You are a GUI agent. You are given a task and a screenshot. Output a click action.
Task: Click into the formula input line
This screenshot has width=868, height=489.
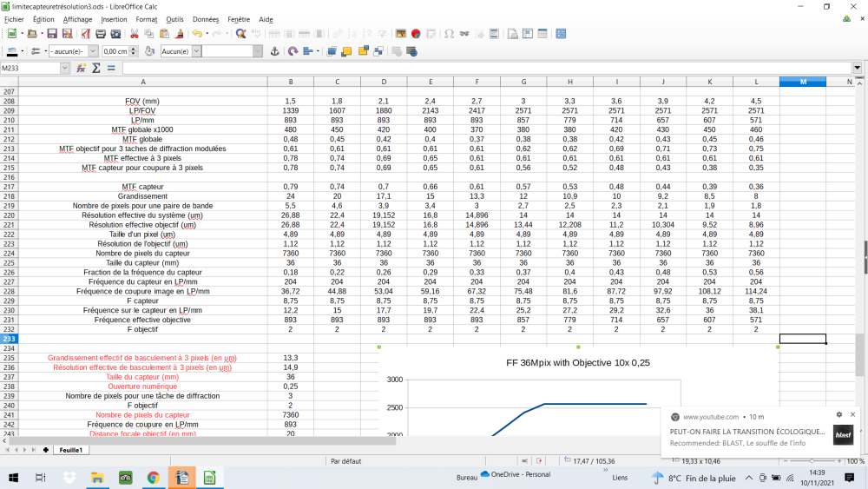(486, 68)
